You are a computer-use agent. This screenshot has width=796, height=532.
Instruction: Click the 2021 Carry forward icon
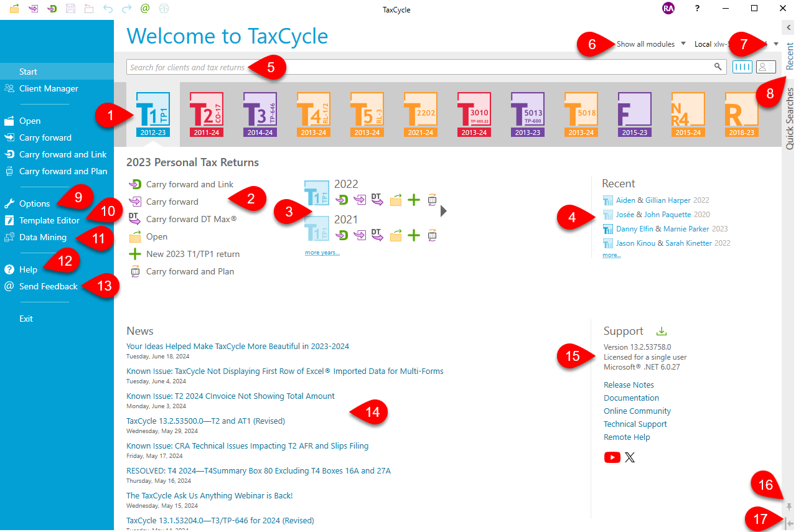tap(360, 235)
